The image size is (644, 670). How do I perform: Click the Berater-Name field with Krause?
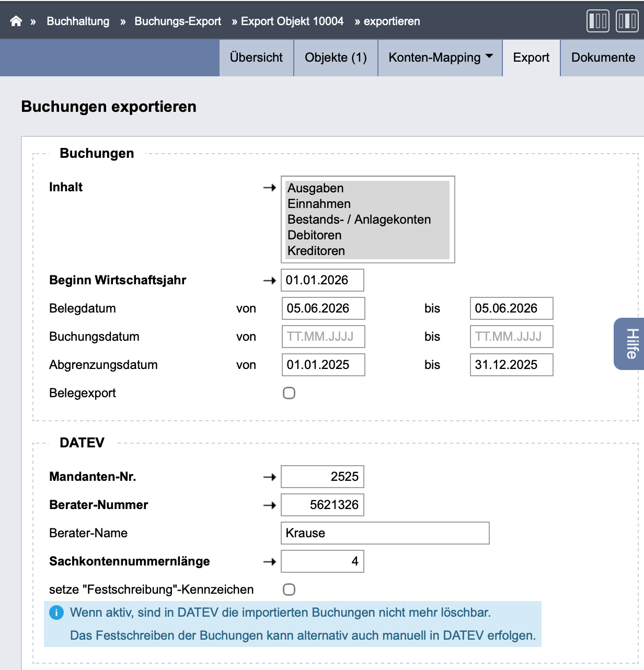(385, 533)
